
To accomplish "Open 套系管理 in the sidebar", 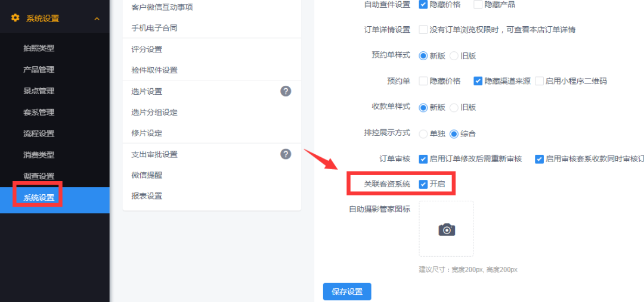I will coord(39,112).
